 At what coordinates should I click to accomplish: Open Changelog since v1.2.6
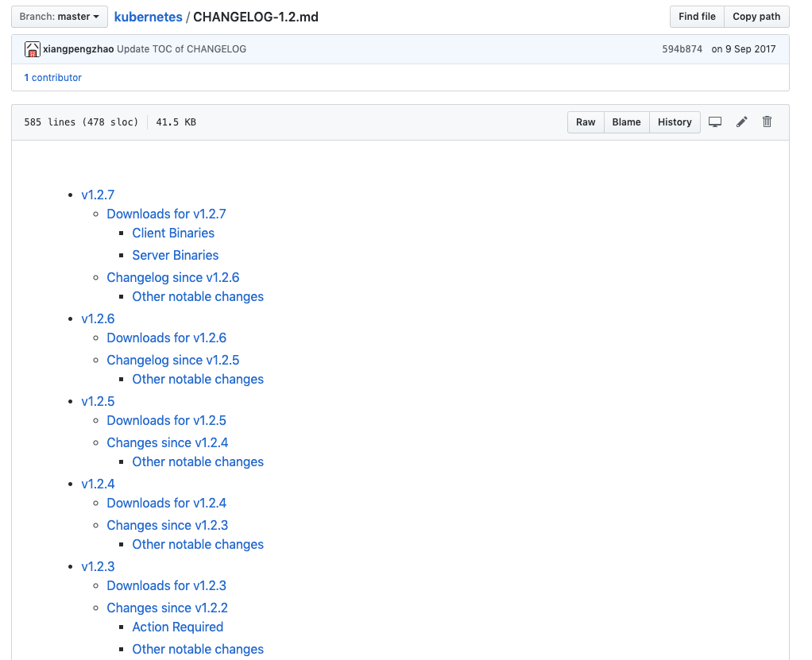173,277
